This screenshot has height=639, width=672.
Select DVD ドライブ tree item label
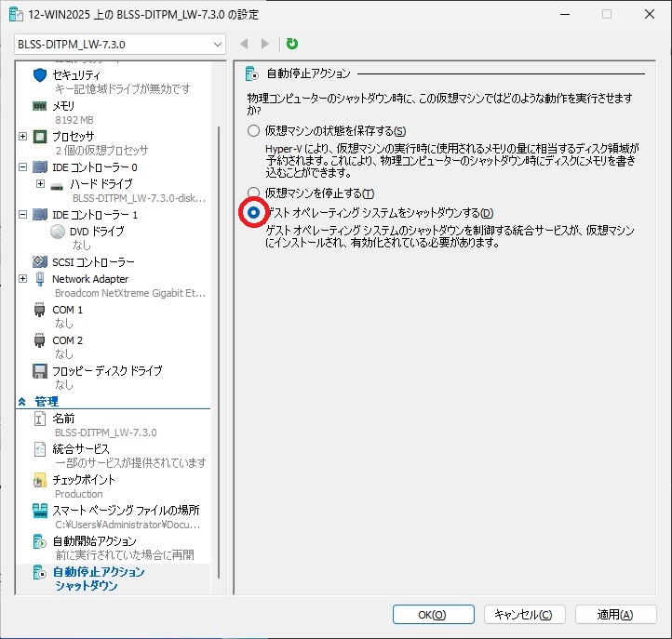(97, 232)
